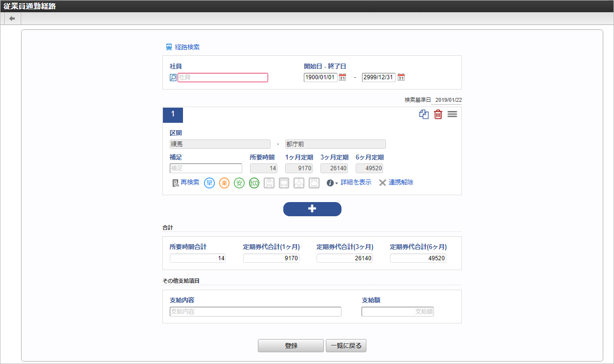The width and height of the screenshot is (614, 364).
Task: Select cheapest route 安 icon
Action: [239, 183]
